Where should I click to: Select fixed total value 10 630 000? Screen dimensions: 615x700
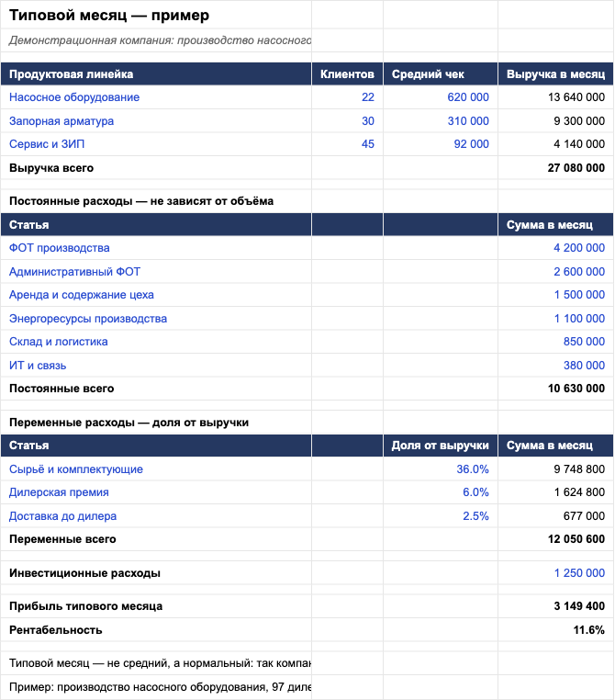coord(555,389)
